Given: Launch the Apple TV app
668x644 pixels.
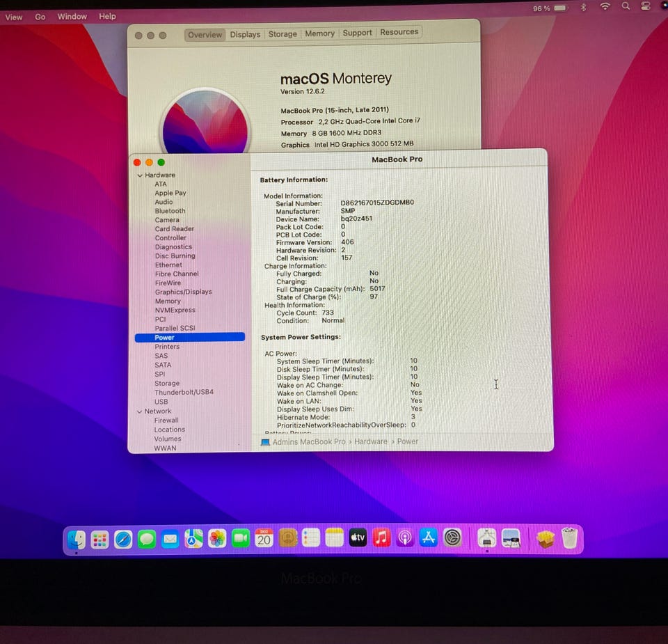Looking at the screenshot, I should [x=358, y=538].
